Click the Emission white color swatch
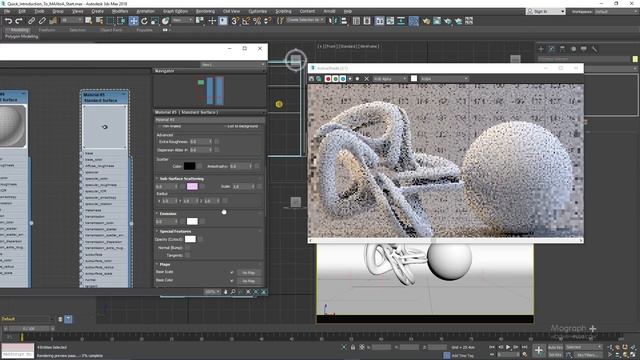Image resolution: width=640 pixels, height=360 pixels. (x=192, y=221)
